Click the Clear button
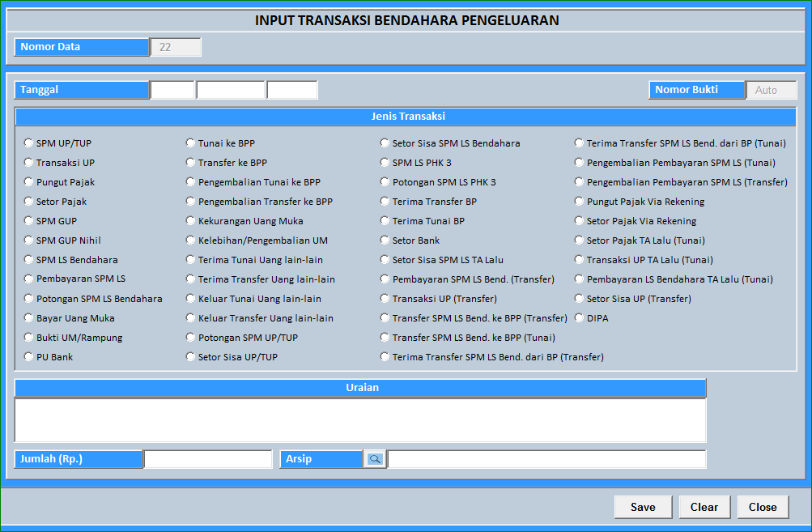 click(703, 506)
